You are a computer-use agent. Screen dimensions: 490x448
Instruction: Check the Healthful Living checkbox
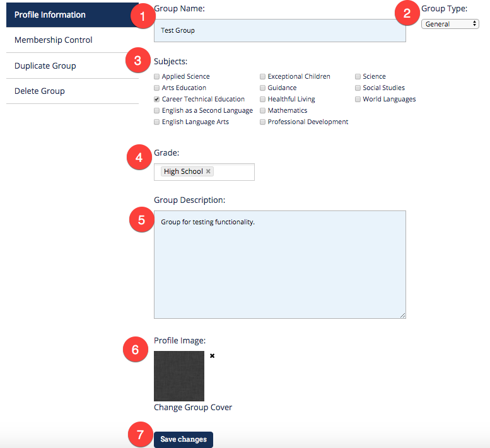tap(262, 99)
